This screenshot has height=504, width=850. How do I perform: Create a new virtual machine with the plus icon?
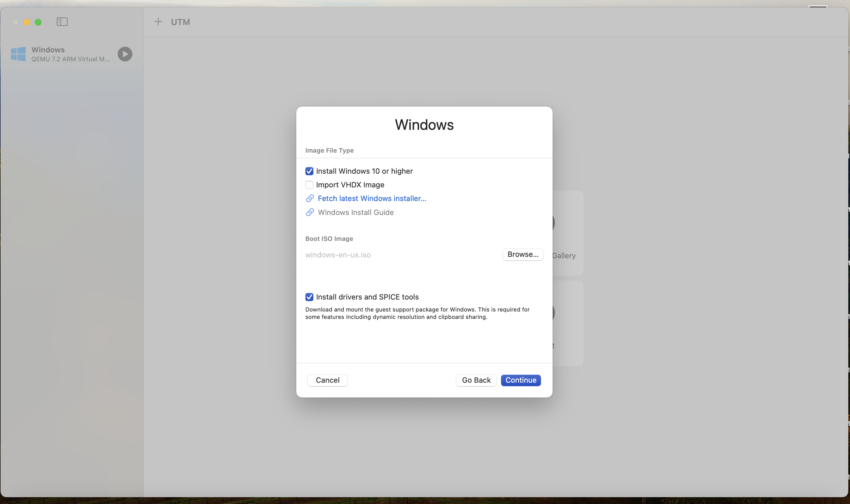(158, 21)
